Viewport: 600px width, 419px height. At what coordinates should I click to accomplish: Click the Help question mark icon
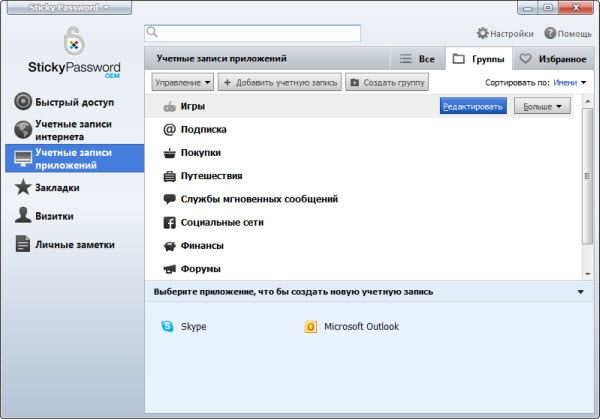[549, 33]
